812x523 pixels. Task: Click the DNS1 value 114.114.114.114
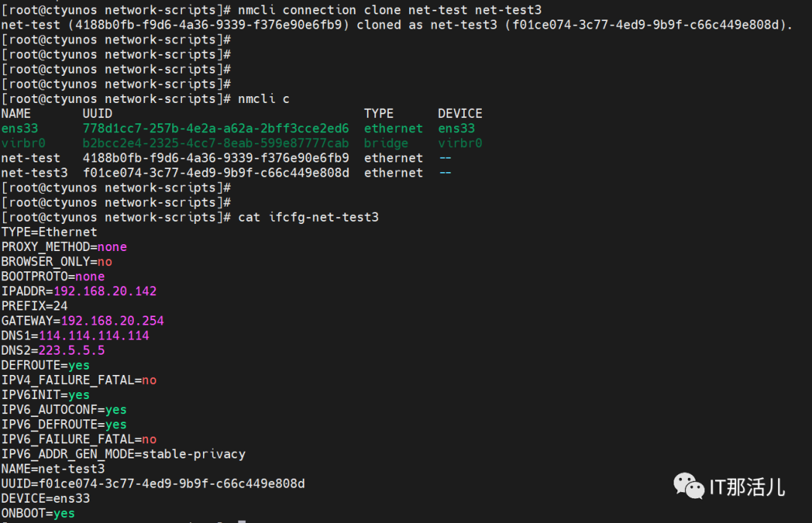94,336
